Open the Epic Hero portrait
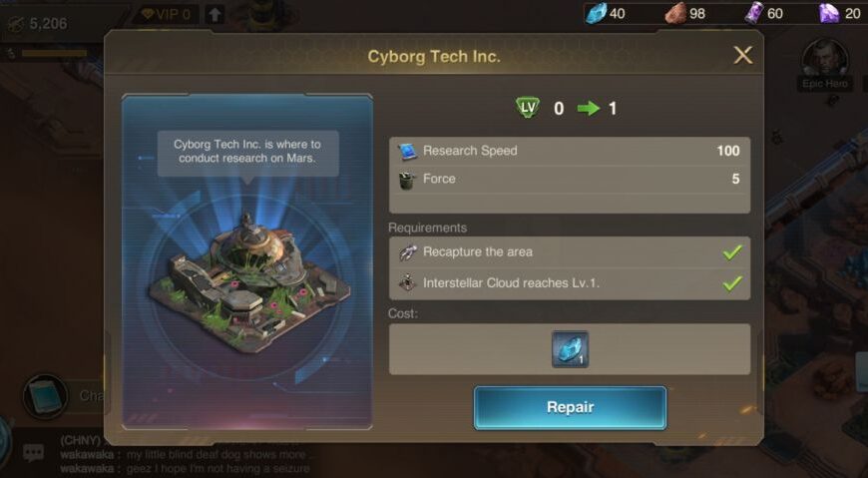This screenshot has width=868, height=478. click(825, 59)
